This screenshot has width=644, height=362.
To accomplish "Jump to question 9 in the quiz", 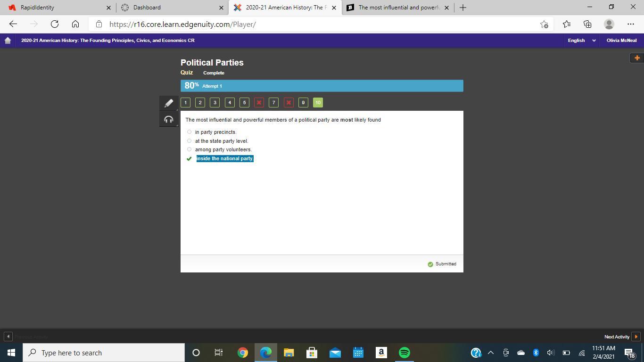I will [303, 102].
